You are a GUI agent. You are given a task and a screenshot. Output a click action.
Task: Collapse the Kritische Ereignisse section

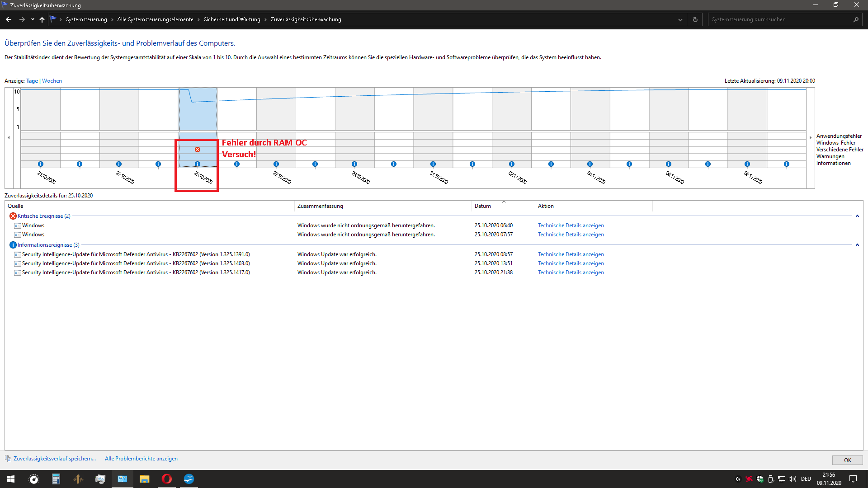coord(857,216)
